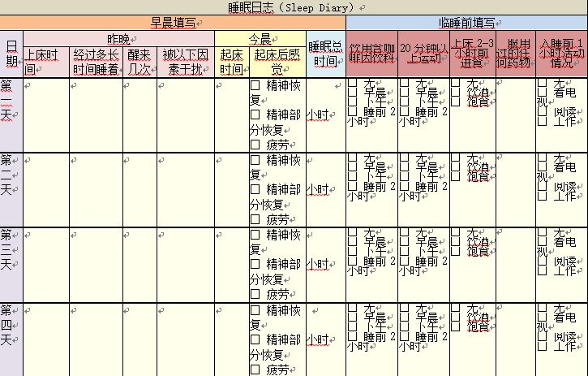This screenshot has width=588, height=376.
Task: Tick 工作 box in 第一天 activity column
Action: (543, 121)
